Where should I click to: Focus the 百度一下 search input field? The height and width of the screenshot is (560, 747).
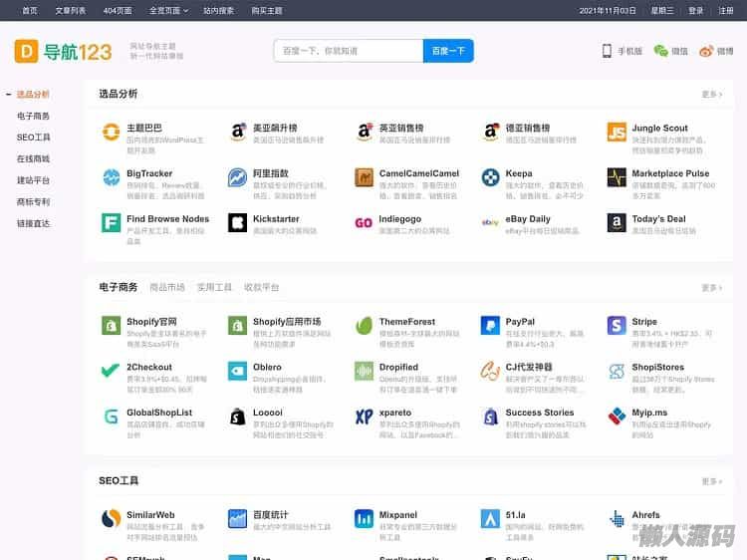(x=349, y=51)
